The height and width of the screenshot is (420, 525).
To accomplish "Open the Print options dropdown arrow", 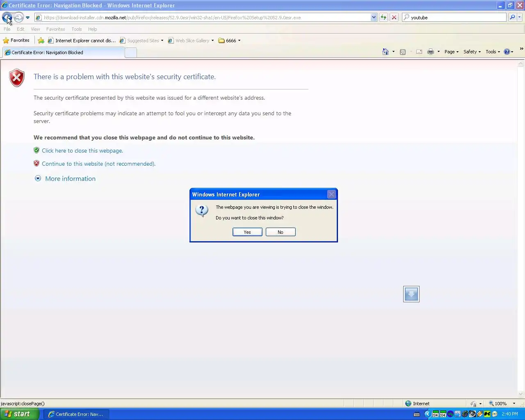I will tap(438, 52).
